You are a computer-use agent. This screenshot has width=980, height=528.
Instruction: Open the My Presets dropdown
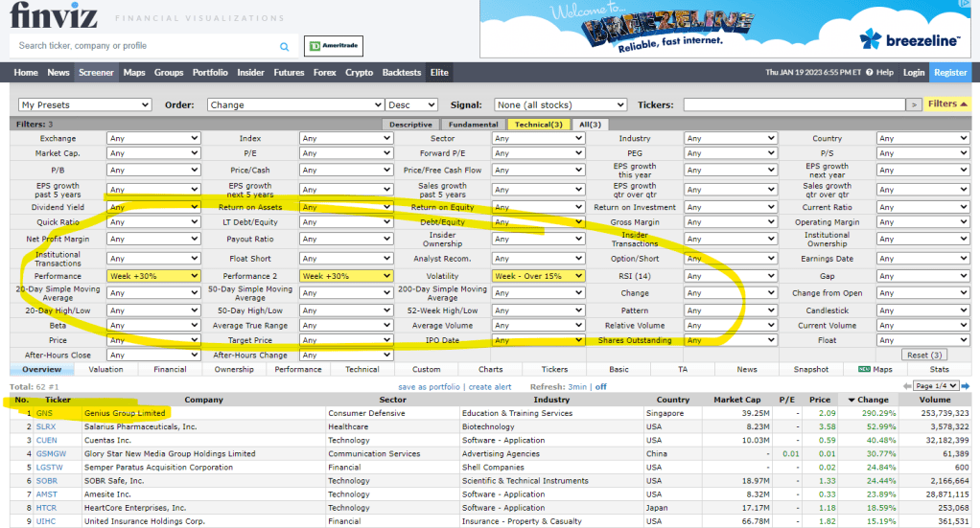85,105
